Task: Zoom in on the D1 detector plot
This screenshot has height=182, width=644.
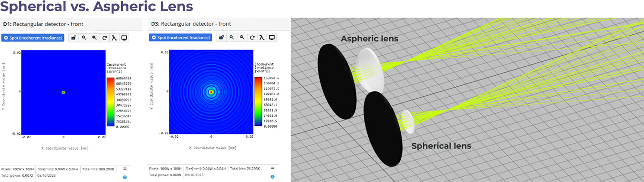Action: tap(84, 38)
